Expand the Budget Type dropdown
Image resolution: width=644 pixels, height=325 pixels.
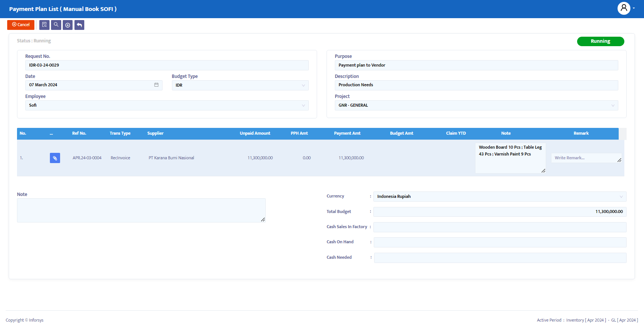tap(240, 85)
